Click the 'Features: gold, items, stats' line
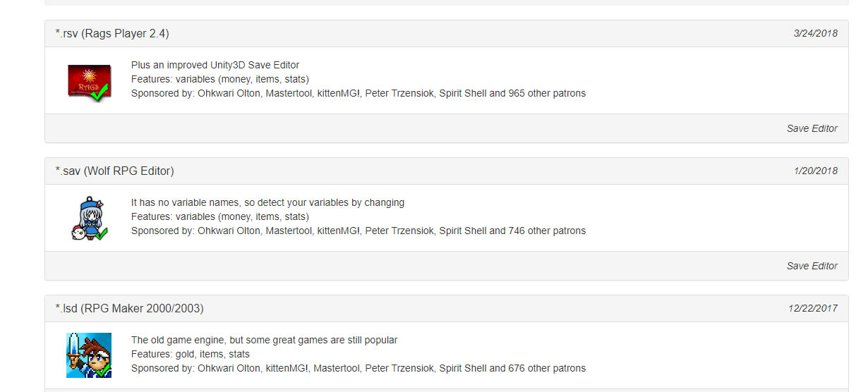 (x=191, y=354)
